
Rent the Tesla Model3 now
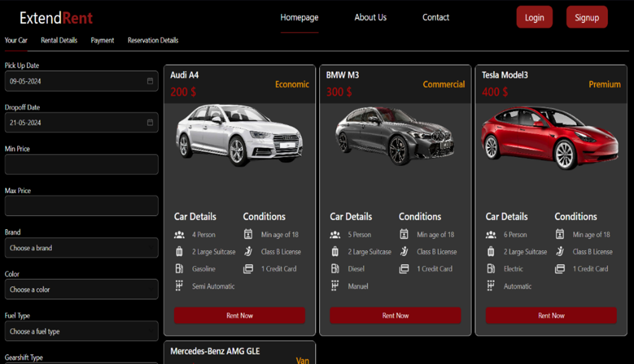[x=551, y=315]
